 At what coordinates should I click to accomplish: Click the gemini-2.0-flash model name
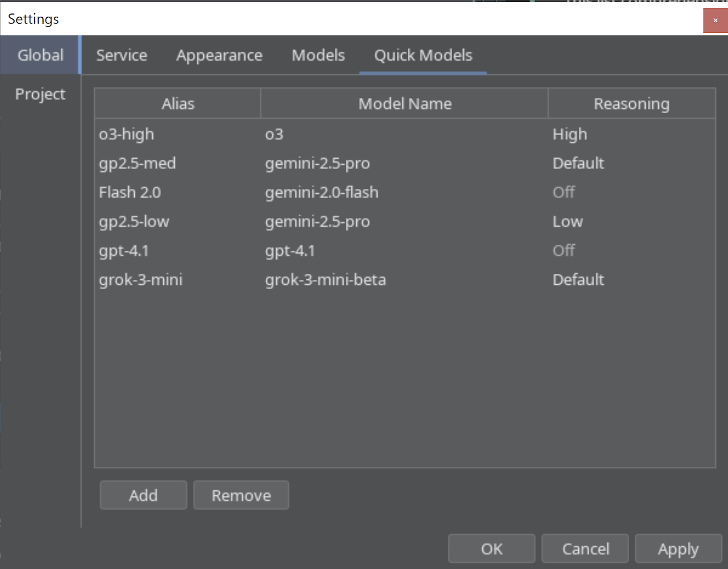click(404, 192)
